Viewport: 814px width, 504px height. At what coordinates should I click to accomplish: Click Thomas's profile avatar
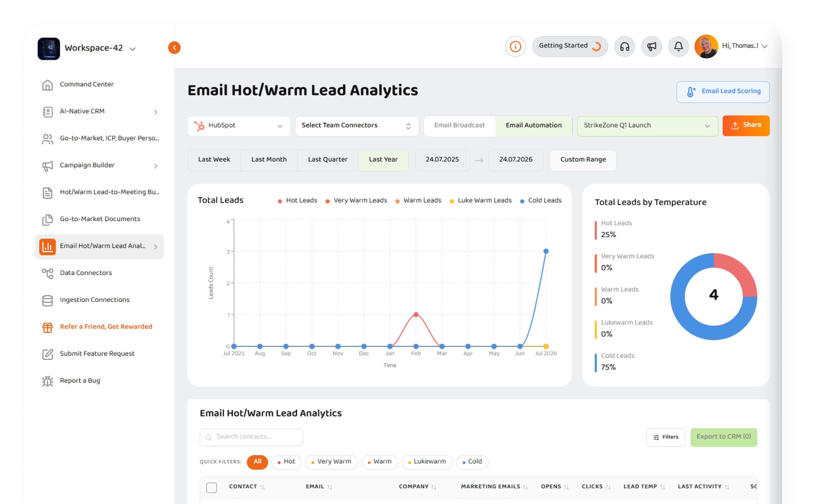(706, 46)
